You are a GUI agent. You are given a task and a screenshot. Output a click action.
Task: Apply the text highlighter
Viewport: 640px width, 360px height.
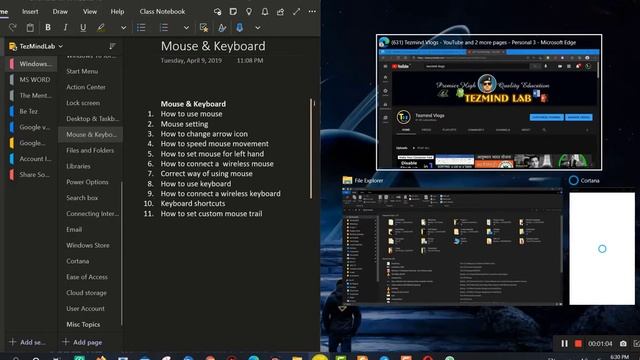[101, 27]
